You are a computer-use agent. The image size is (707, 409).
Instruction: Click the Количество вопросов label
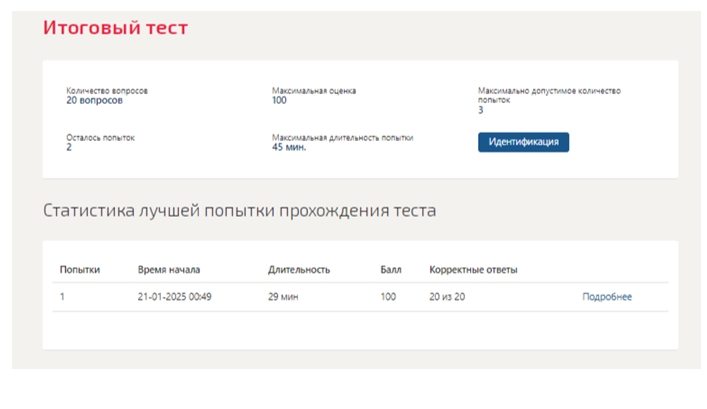(x=107, y=91)
